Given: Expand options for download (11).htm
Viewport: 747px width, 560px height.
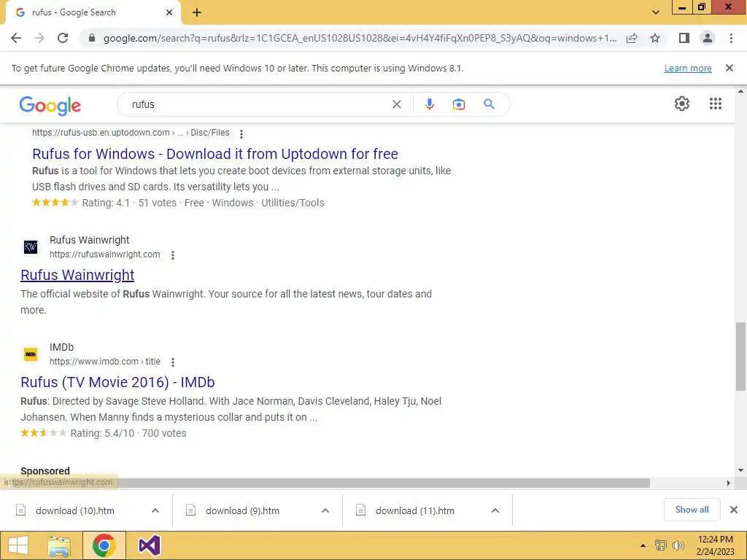Looking at the screenshot, I should [x=495, y=510].
